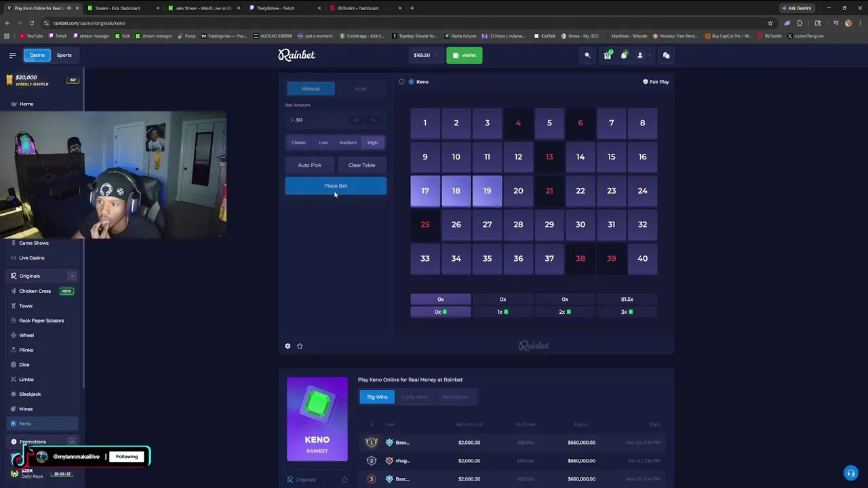Switch to Stream - Kick Dashboard tab
The height and width of the screenshot is (488, 868).
point(122,8)
